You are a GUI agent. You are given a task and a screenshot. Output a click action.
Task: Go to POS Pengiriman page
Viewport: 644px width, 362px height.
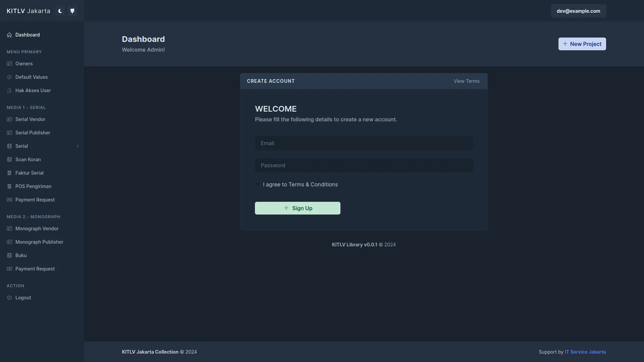point(33,186)
